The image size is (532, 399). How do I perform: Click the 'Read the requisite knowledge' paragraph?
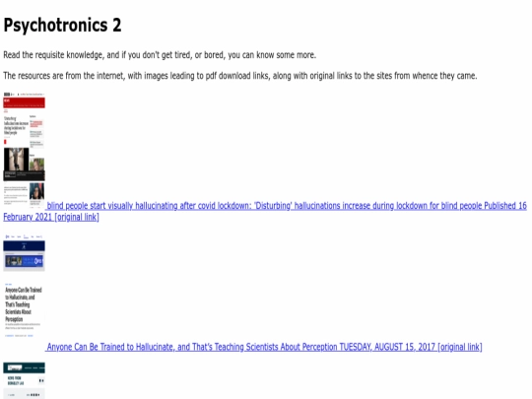(160, 55)
